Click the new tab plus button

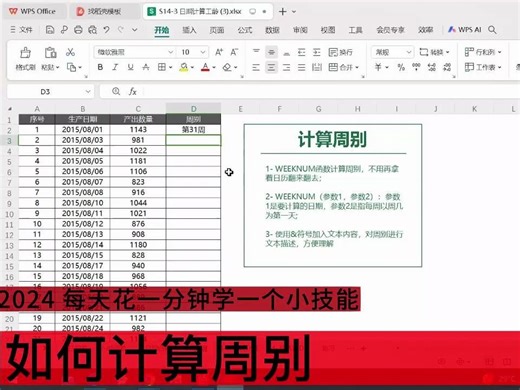point(282,12)
